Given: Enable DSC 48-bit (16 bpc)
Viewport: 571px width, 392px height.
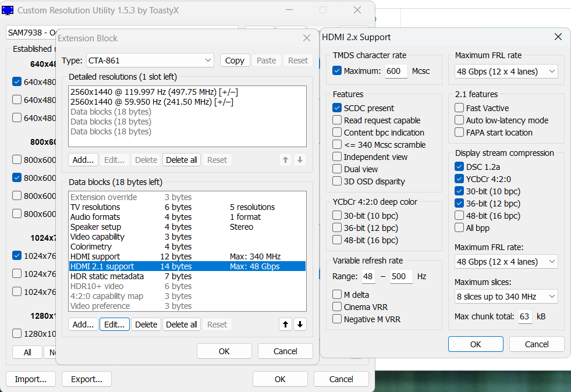Looking at the screenshot, I should [459, 215].
